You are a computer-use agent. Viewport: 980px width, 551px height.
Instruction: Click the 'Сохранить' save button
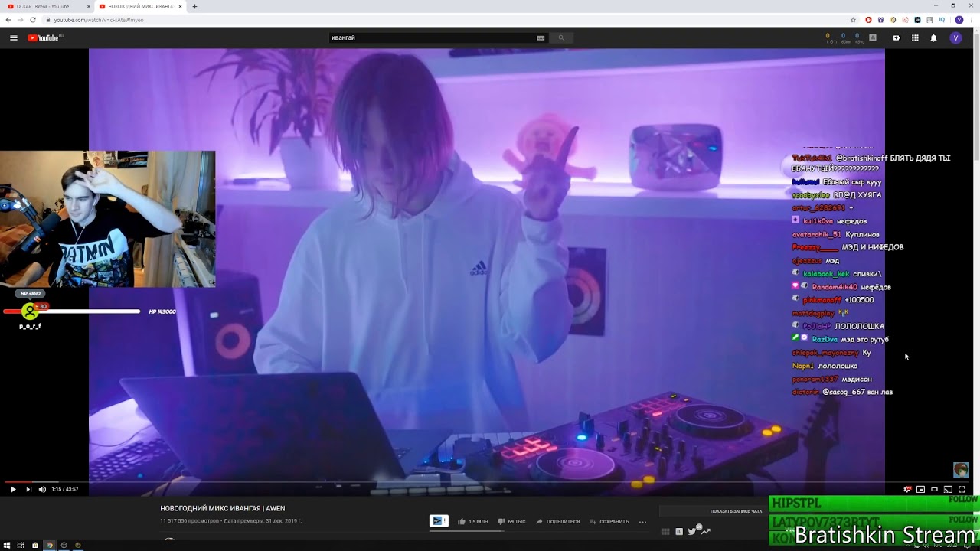pos(609,521)
